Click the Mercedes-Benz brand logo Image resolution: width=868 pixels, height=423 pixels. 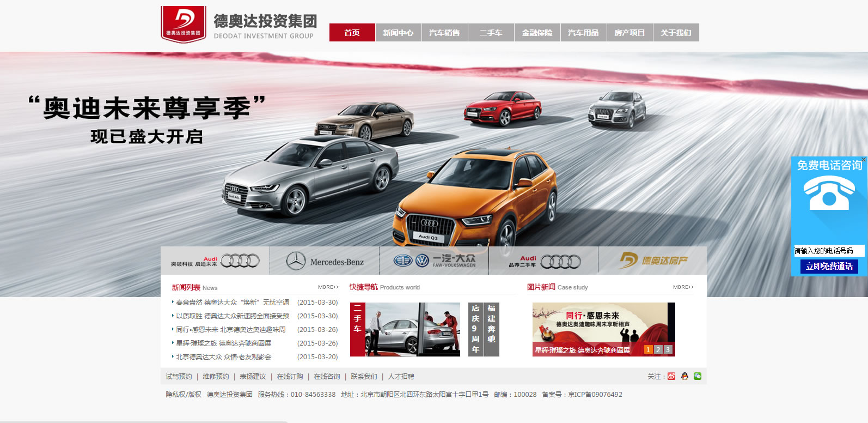click(x=325, y=261)
